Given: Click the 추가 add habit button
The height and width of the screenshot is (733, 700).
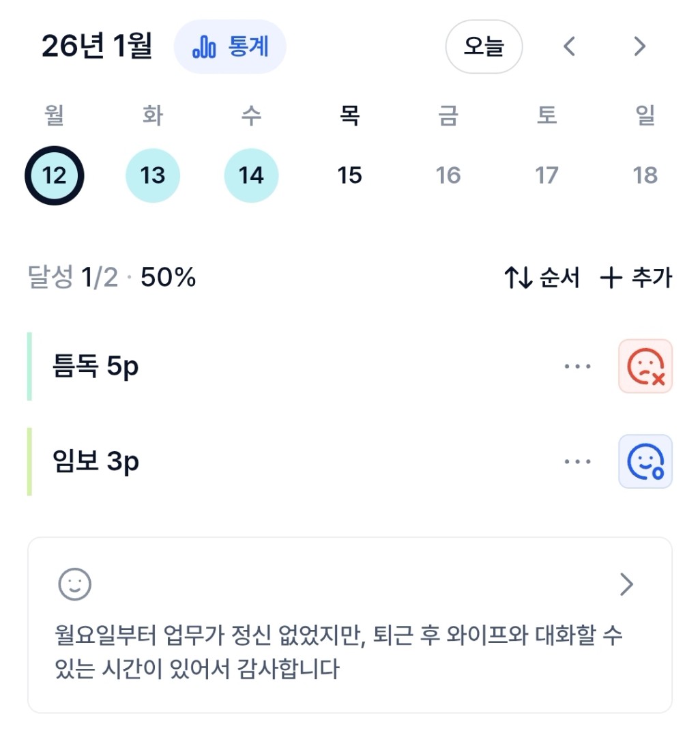Looking at the screenshot, I should [x=636, y=278].
